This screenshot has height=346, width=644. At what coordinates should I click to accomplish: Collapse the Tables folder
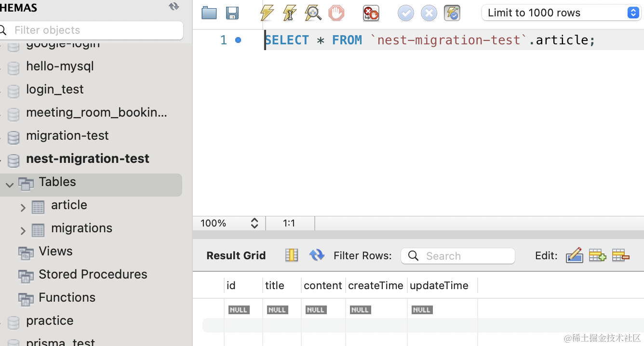pyautogui.click(x=9, y=185)
